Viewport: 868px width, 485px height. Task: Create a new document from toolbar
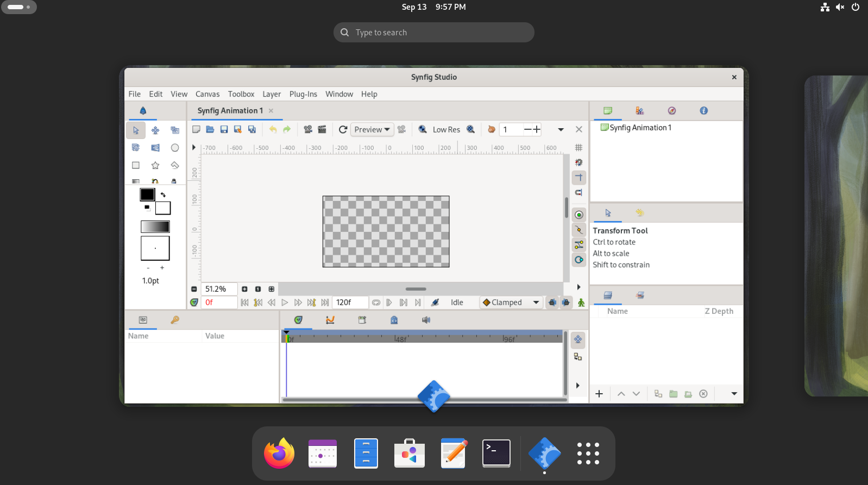click(196, 129)
